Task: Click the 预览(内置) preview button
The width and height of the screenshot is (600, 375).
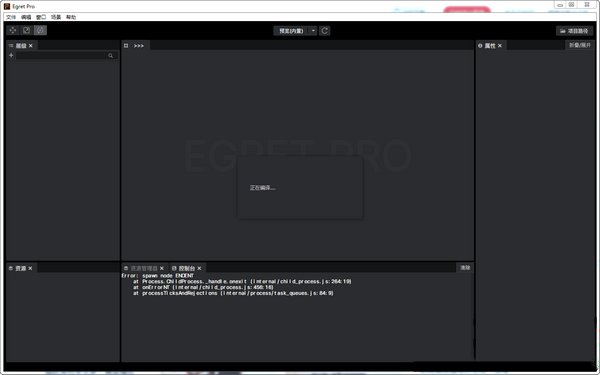Action: [291, 31]
